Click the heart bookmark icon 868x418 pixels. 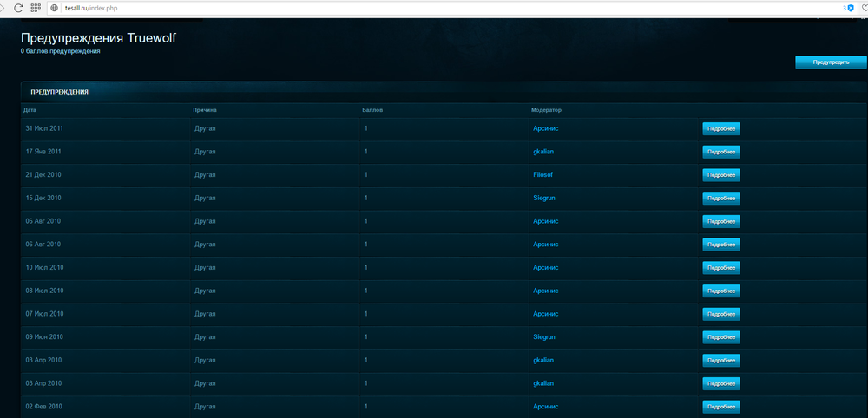pos(865,9)
